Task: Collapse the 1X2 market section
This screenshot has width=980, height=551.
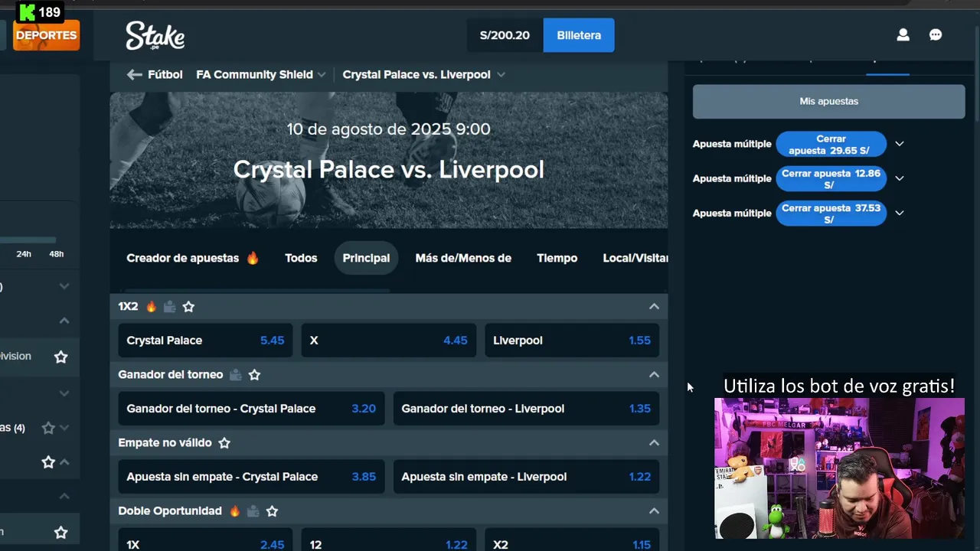Action: point(654,306)
